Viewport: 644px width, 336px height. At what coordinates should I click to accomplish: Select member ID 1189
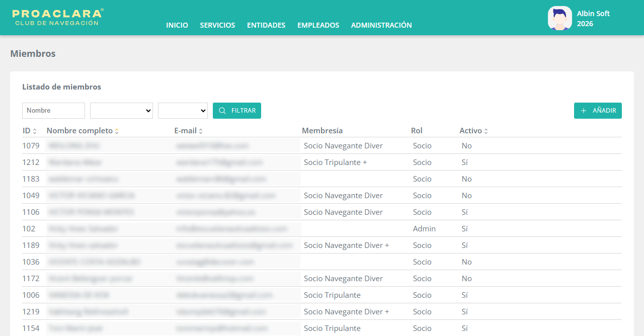click(x=31, y=245)
